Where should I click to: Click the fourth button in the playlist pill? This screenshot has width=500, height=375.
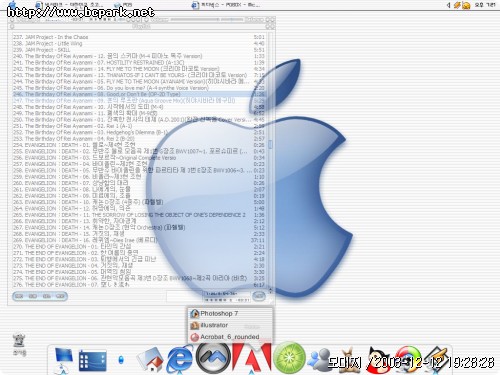click(60, 296)
